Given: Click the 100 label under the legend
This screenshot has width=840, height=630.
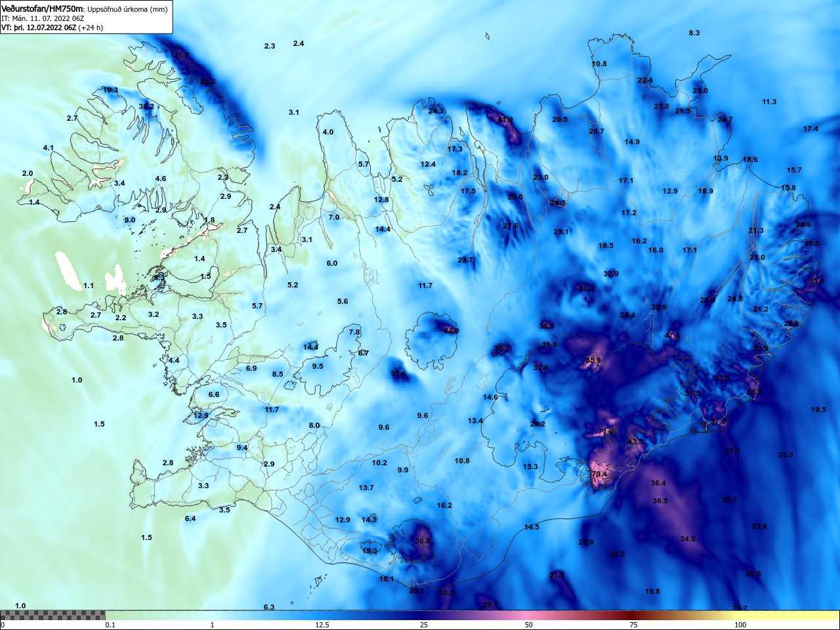Looking at the screenshot, I should [x=740, y=625].
